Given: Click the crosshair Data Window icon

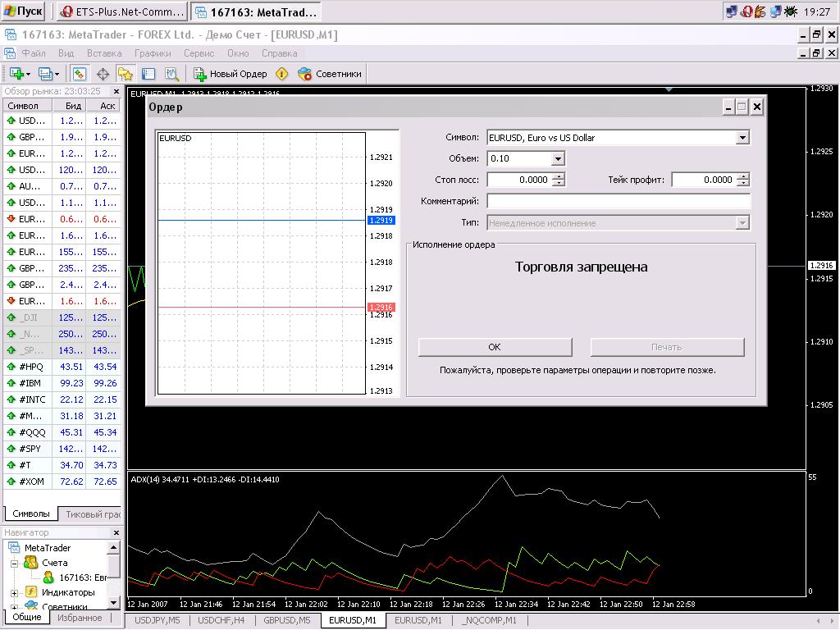Looking at the screenshot, I should pos(103,74).
